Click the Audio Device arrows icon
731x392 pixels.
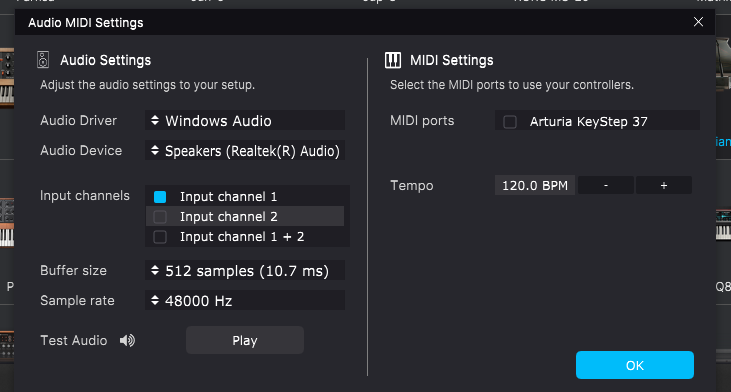point(155,150)
